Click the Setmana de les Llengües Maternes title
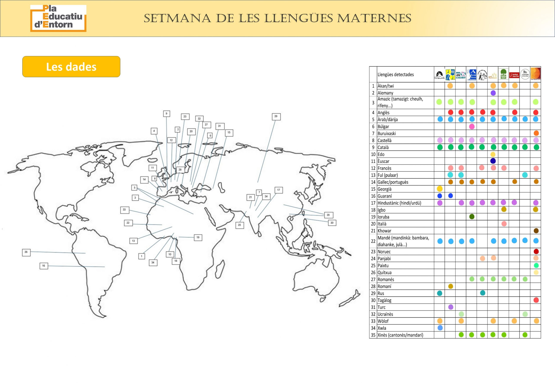Viewport: 555px width, 392px height. pyautogui.click(x=277, y=18)
